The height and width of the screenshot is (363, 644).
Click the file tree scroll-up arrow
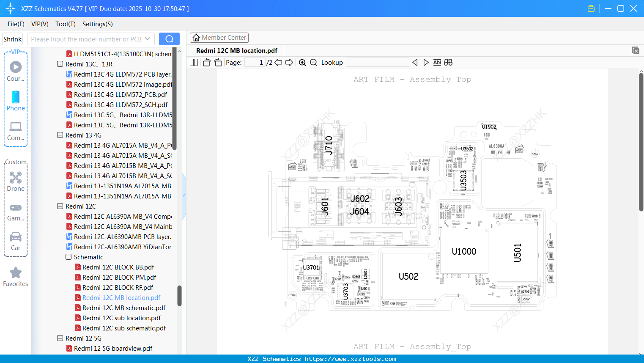[179, 51]
